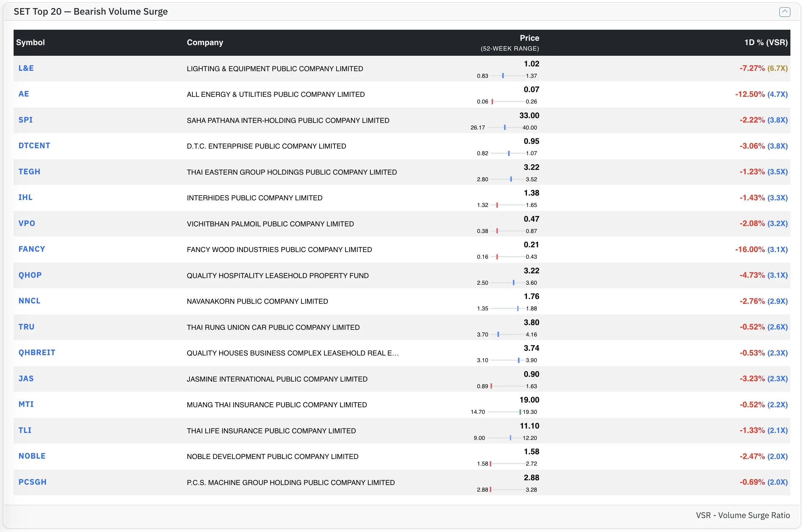Select JASMINE INTERNATIONAL company name
Screen dimensions: 804x532
277,379
